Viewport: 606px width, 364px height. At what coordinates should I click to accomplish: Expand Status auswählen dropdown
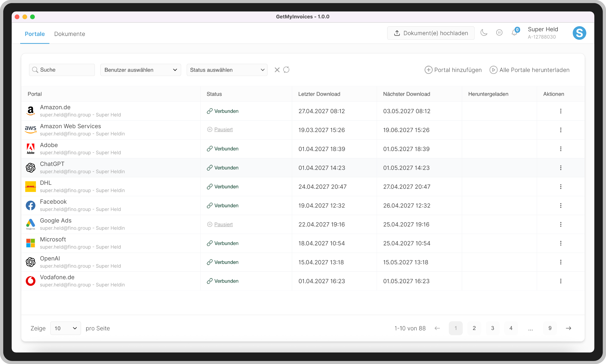pos(227,70)
